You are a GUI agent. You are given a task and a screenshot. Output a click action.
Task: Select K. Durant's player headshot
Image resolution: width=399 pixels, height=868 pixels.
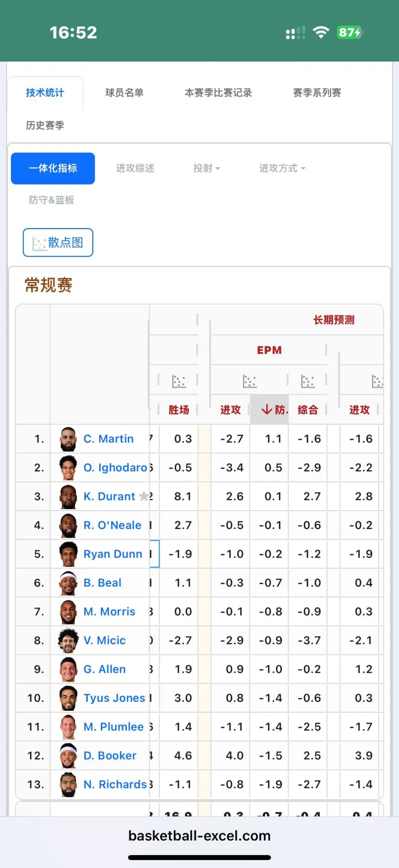68,497
